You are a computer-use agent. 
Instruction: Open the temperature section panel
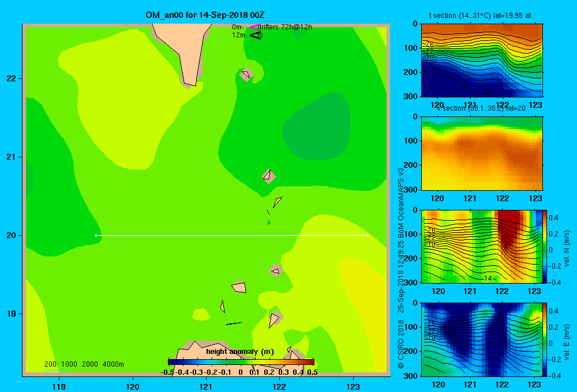pos(482,61)
